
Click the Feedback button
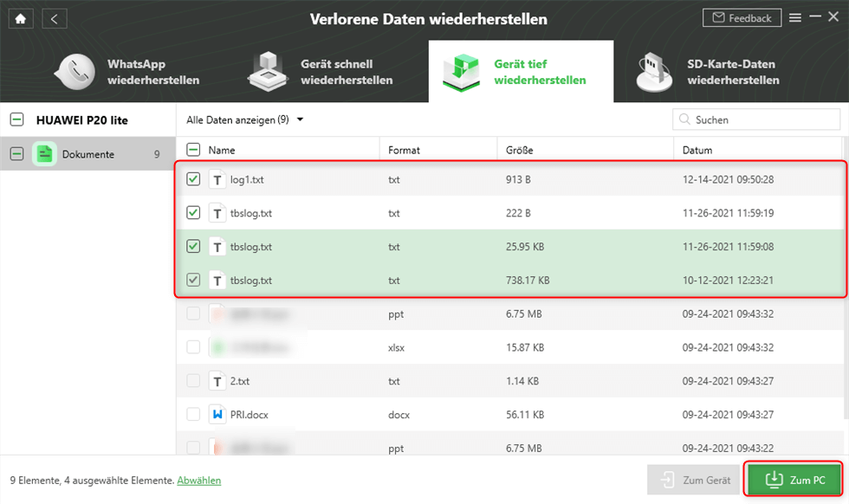(x=742, y=18)
